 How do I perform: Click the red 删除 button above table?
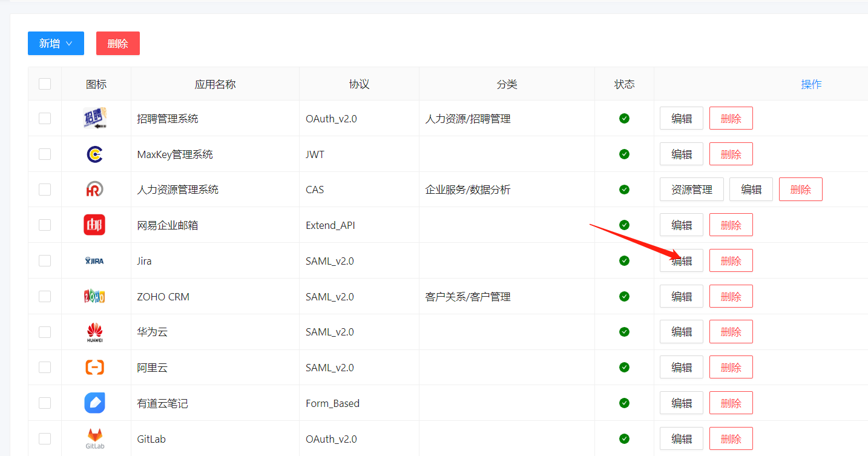coord(118,44)
